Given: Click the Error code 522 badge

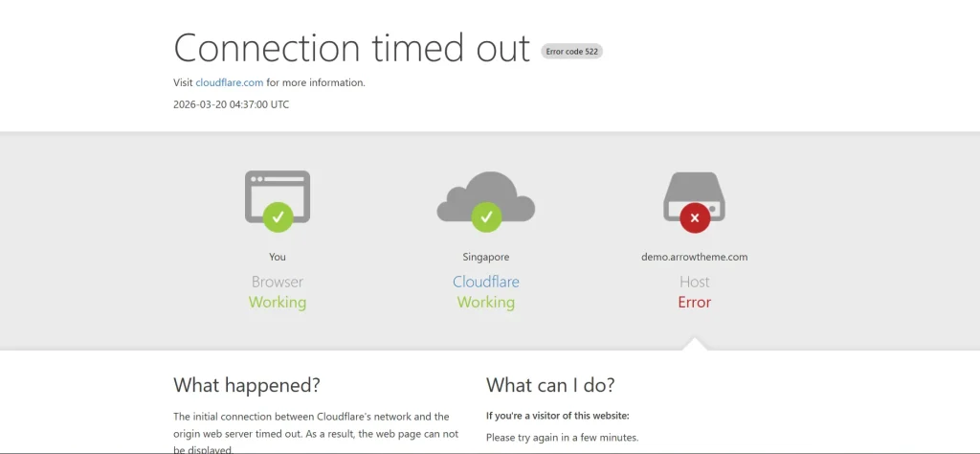Looking at the screenshot, I should (x=572, y=51).
